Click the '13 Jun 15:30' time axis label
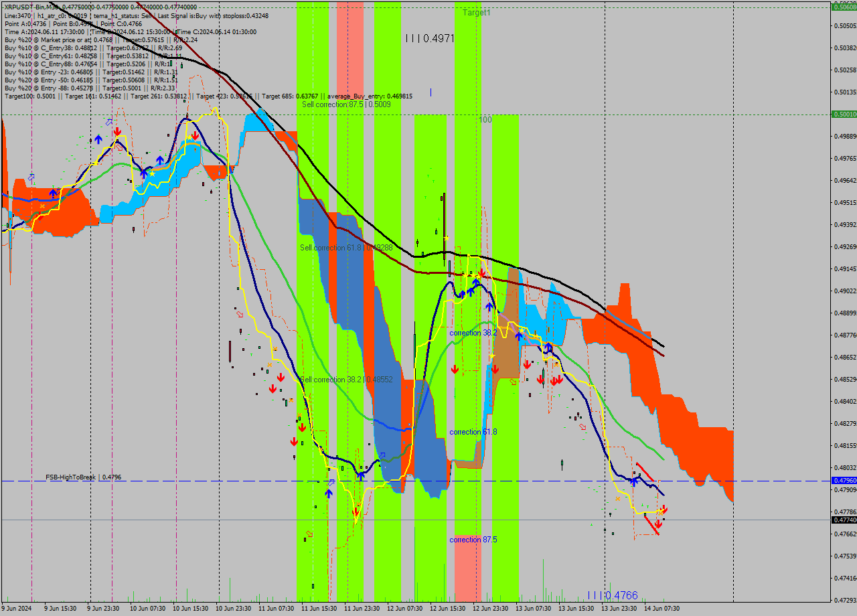 click(x=576, y=608)
